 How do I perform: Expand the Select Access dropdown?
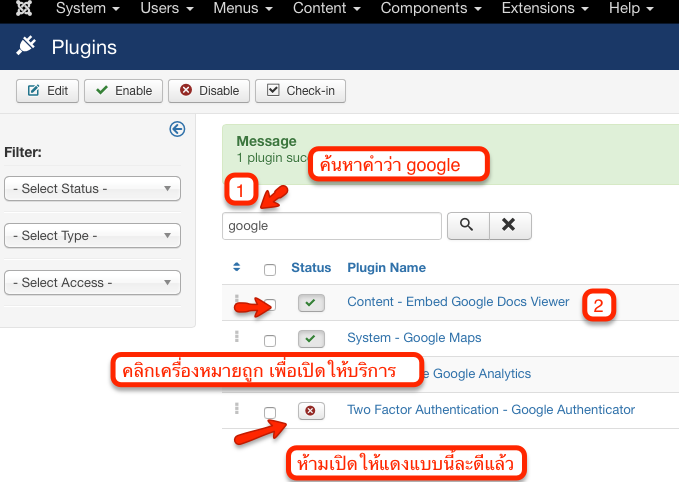tap(92, 282)
